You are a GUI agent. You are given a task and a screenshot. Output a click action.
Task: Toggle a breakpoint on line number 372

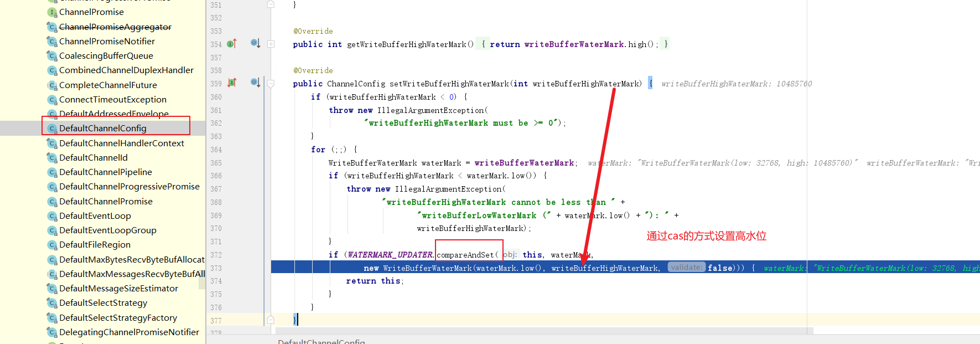(216, 255)
